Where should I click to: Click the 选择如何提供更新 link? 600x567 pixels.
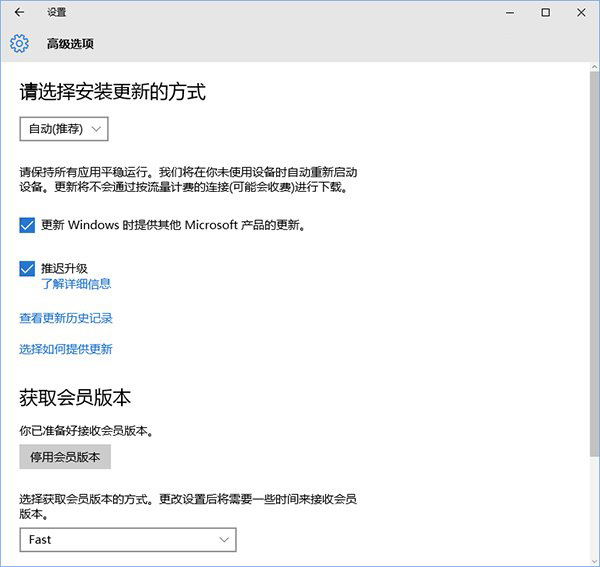coord(66,349)
